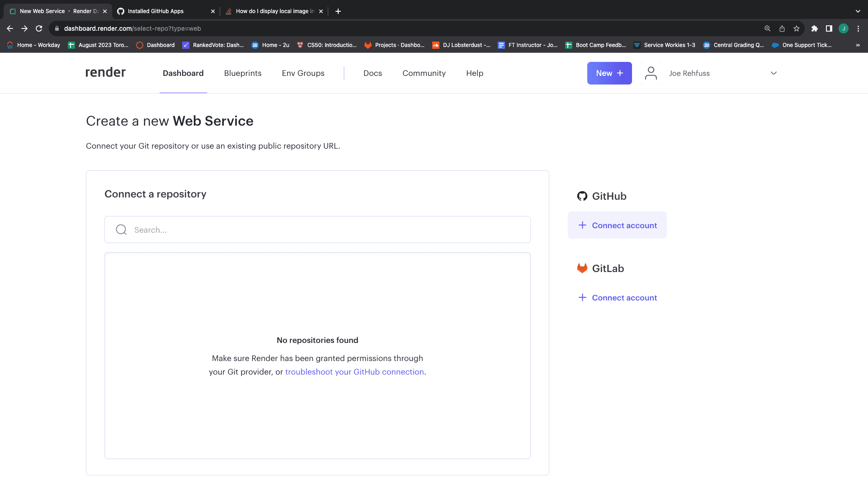Connect account under GitHub
The image size is (868, 488).
pyautogui.click(x=617, y=225)
